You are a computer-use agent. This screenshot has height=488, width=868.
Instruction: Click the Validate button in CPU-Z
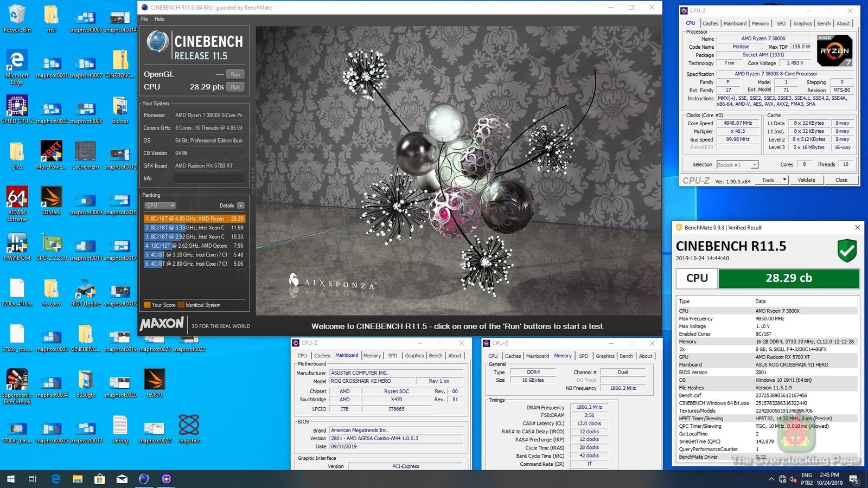coord(806,180)
